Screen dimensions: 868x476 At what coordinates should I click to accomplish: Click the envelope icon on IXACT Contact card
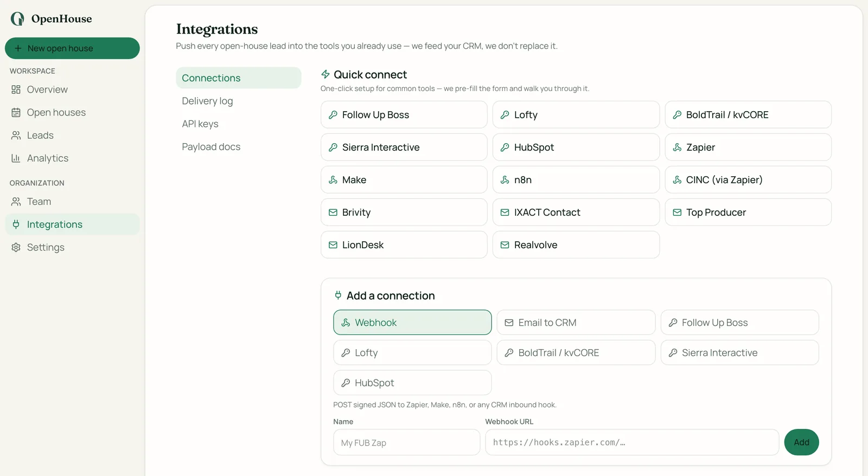click(505, 213)
